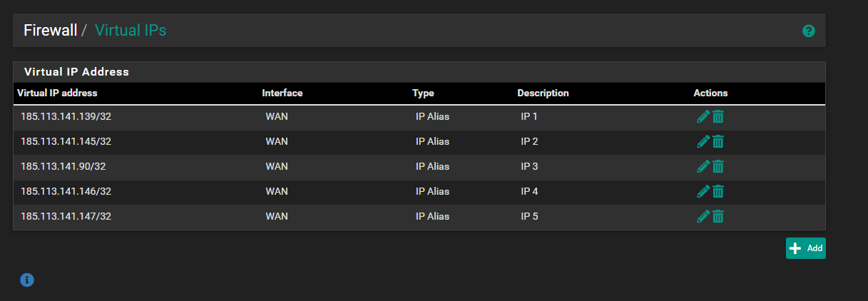
Task: Edit the IP 5 virtual IP entry
Action: (x=703, y=216)
